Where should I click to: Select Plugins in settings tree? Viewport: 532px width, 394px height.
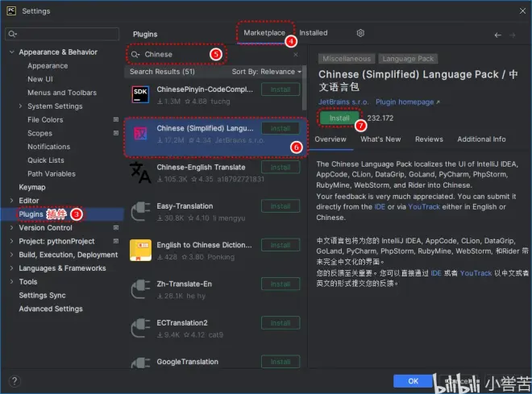[x=31, y=214]
